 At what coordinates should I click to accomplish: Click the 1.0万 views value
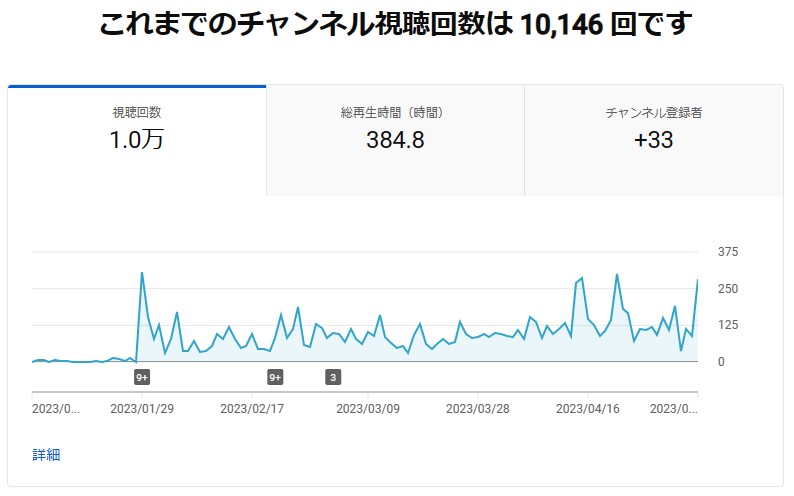(137, 140)
